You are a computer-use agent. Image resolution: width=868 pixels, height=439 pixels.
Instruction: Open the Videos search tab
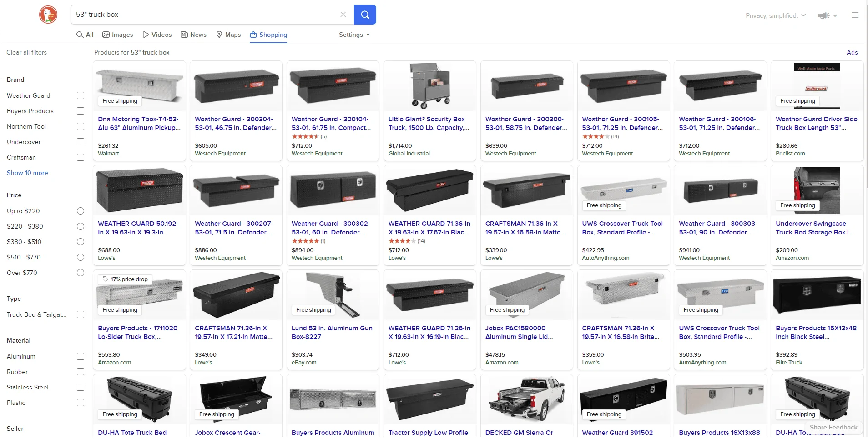(x=157, y=35)
